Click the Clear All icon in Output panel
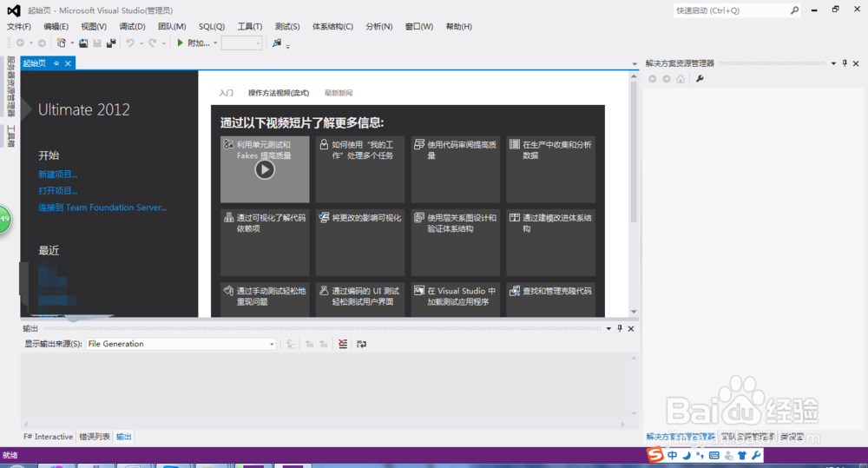The width and height of the screenshot is (868, 468). click(x=343, y=344)
